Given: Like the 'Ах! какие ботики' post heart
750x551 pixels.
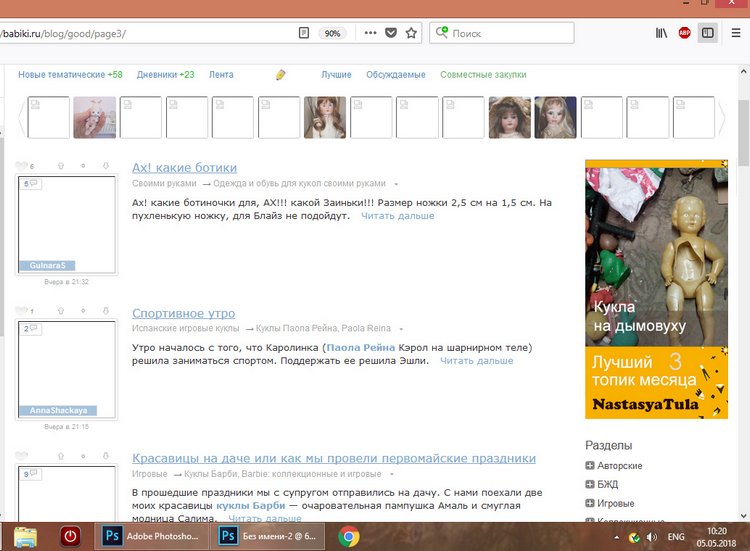Looking at the screenshot, I should tap(23, 166).
